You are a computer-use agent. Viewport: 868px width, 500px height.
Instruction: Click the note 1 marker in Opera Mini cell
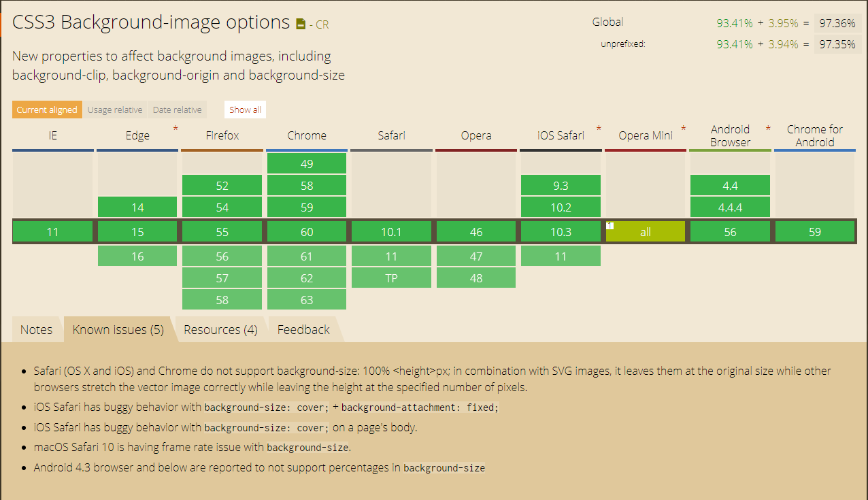pyautogui.click(x=610, y=225)
